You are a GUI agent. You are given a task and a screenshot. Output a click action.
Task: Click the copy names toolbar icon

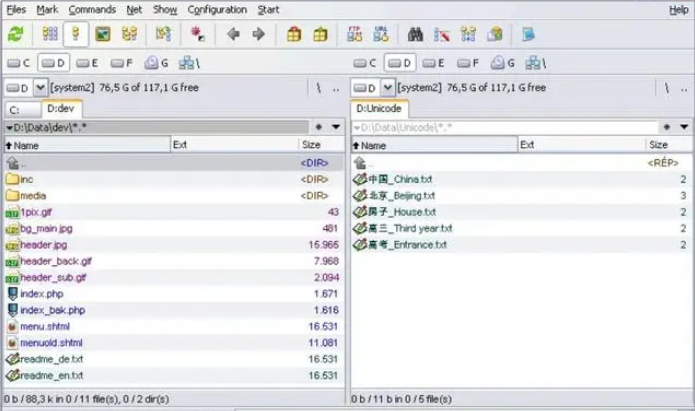495,34
